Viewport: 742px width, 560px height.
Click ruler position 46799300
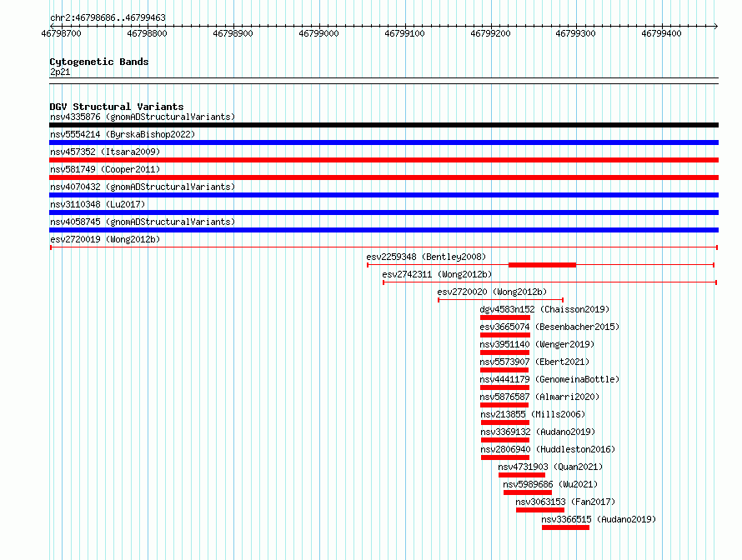(x=575, y=33)
